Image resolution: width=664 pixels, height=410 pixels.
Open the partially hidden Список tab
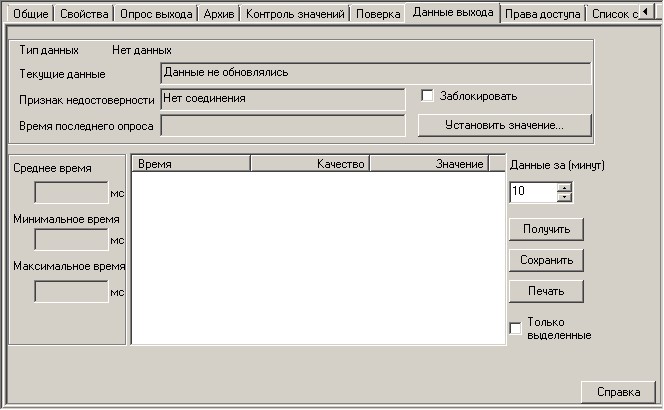click(x=613, y=14)
